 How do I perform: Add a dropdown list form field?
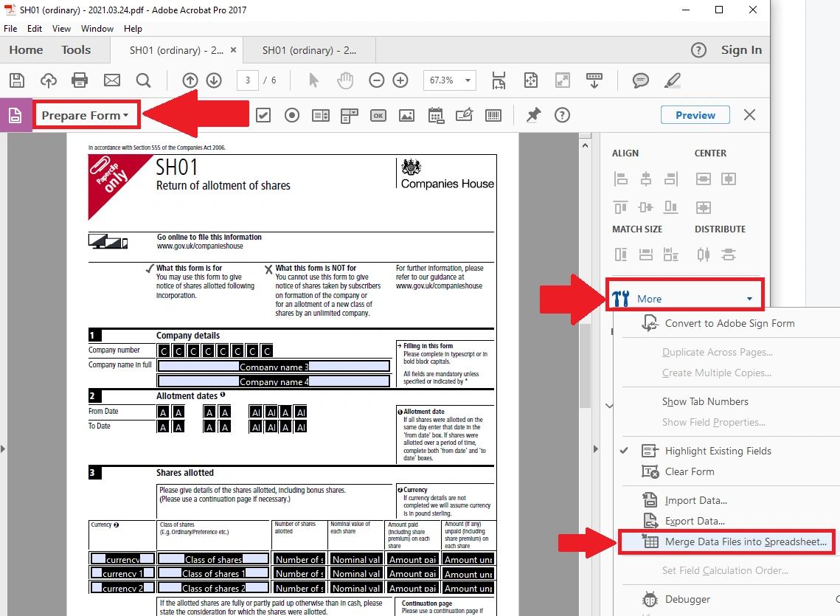pyautogui.click(x=350, y=115)
